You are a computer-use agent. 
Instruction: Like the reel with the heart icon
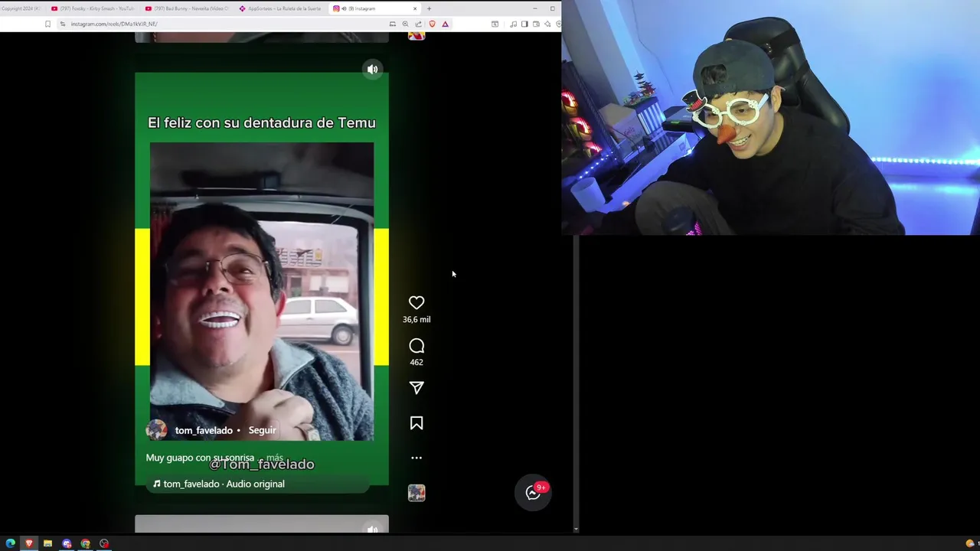416,303
